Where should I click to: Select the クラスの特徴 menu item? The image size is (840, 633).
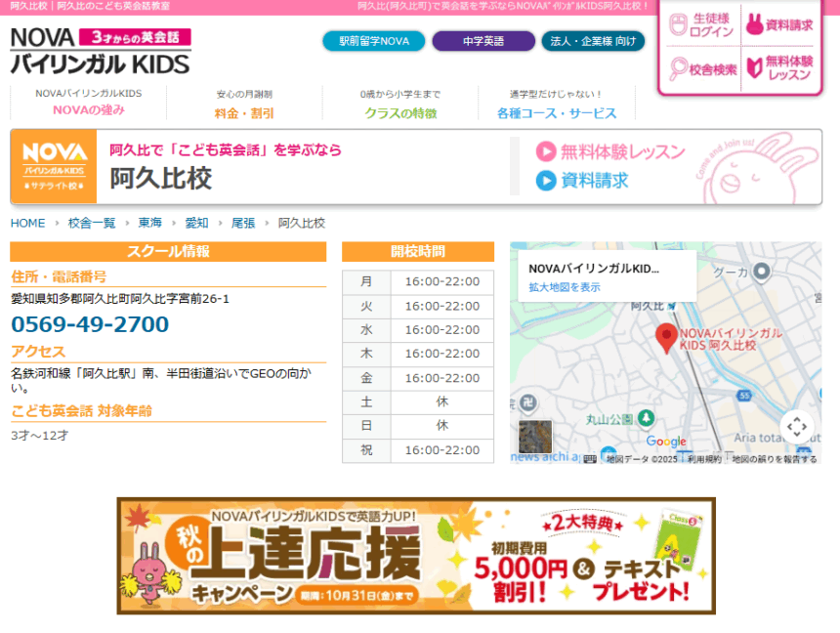point(400,113)
